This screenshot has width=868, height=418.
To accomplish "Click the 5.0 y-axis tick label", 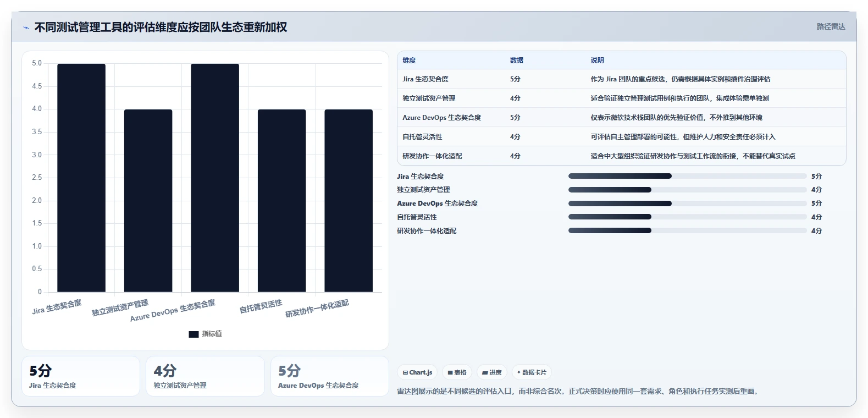I will point(37,63).
